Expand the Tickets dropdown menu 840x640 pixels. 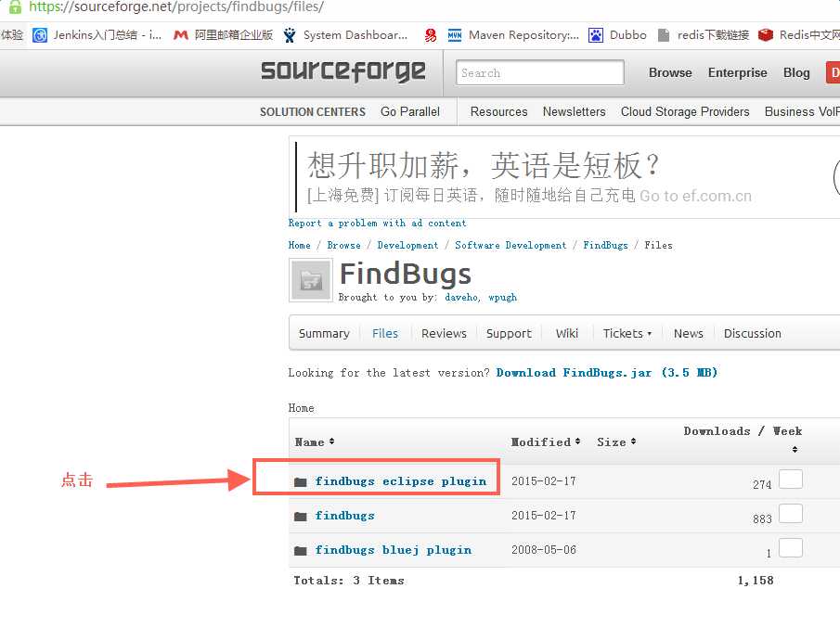(x=627, y=333)
